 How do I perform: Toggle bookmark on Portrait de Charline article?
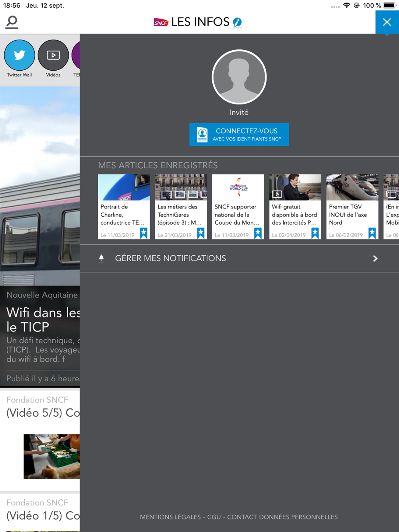click(144, 233)
